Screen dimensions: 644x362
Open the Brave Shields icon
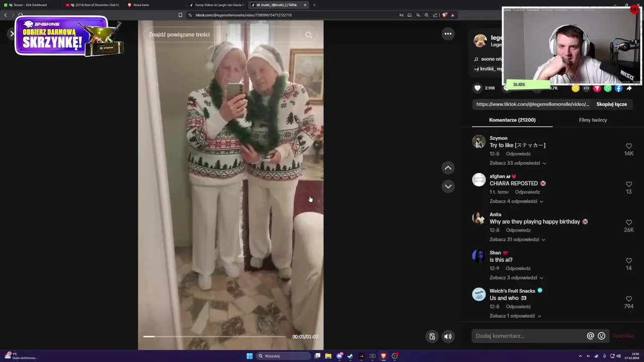(x=444, y=15)
